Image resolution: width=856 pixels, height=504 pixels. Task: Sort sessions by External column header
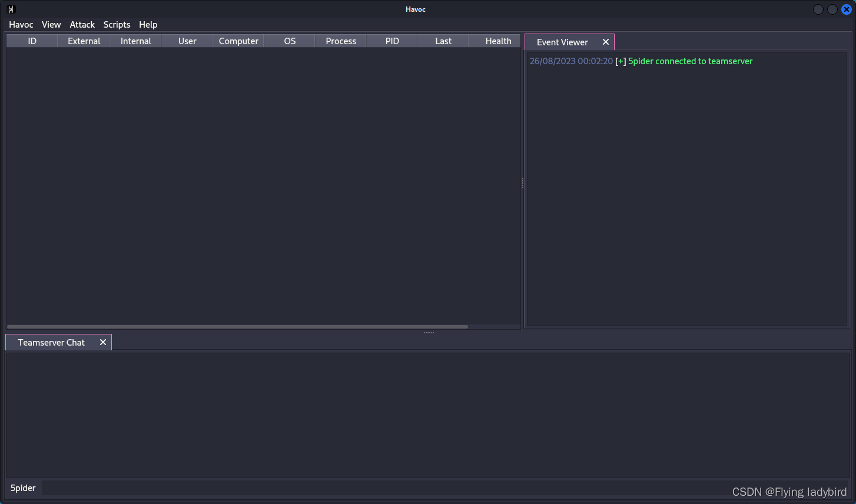tap(84, 41)
